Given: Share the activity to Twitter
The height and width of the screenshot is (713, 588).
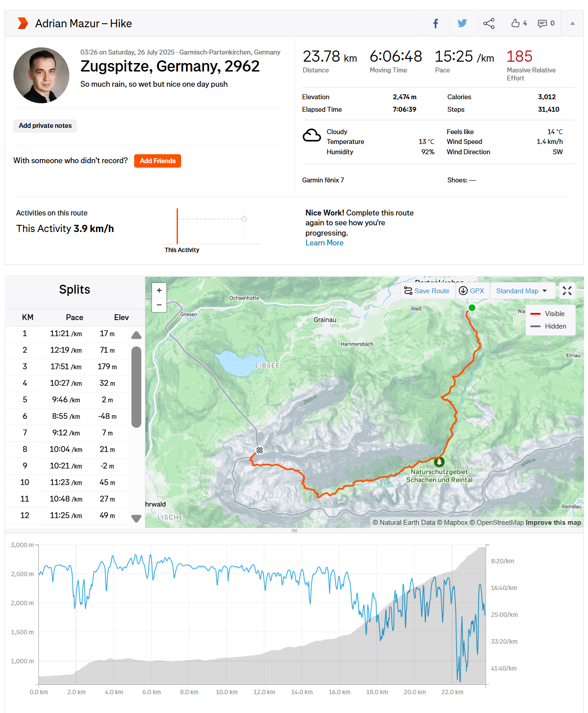Looking at the screenshot, I should click(x=462, y=23).
